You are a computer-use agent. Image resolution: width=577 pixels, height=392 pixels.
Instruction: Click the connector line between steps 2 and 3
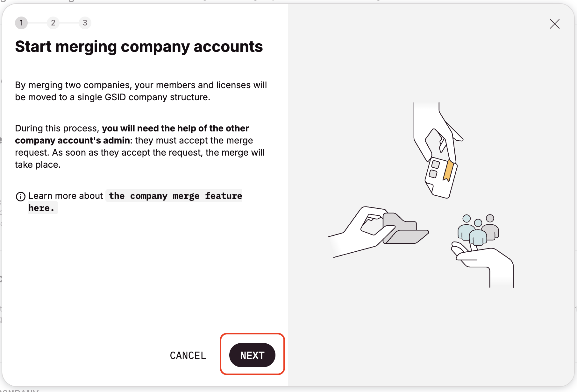pyautogui.click(x=69, y=23)
